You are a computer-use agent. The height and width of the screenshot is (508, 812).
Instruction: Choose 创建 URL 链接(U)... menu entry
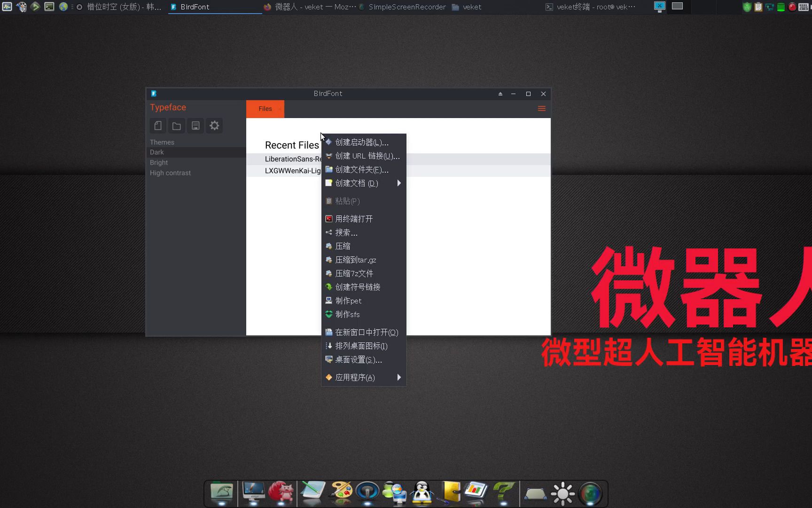coord(364,156)
